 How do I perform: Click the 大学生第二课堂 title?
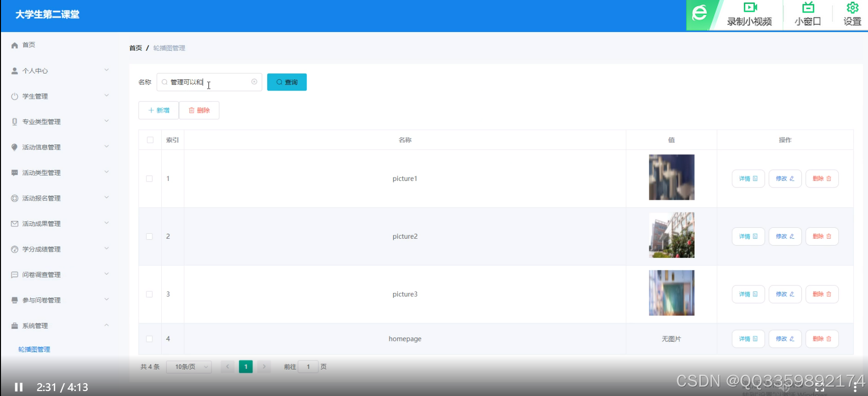(x=47, y=15)
